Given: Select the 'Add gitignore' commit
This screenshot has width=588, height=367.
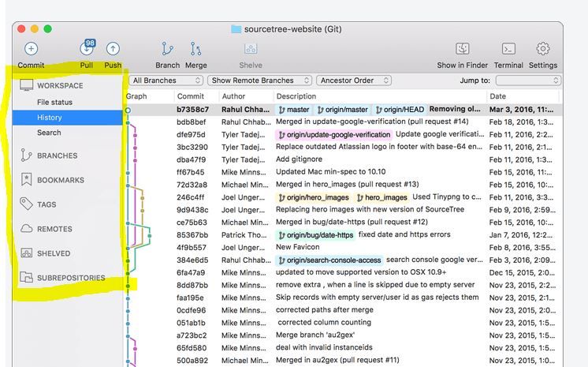Looking at the screenshot, I should click(342, 159).
